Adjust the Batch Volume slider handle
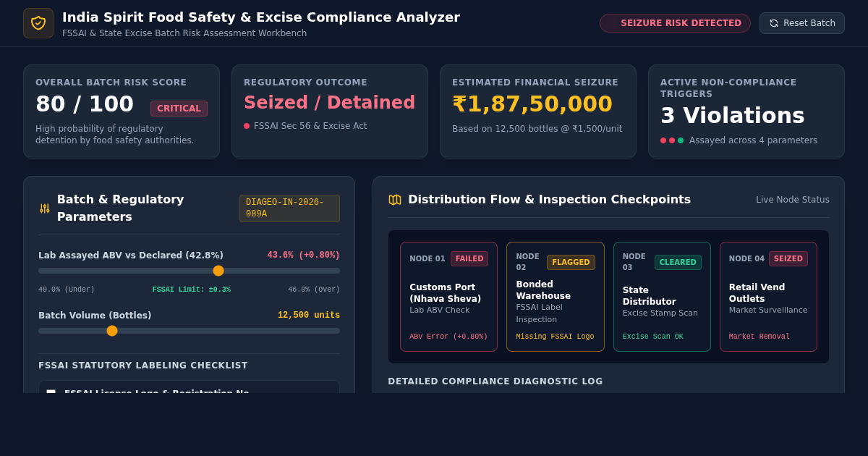Screen dimensions: 868x456 point(112,331)
